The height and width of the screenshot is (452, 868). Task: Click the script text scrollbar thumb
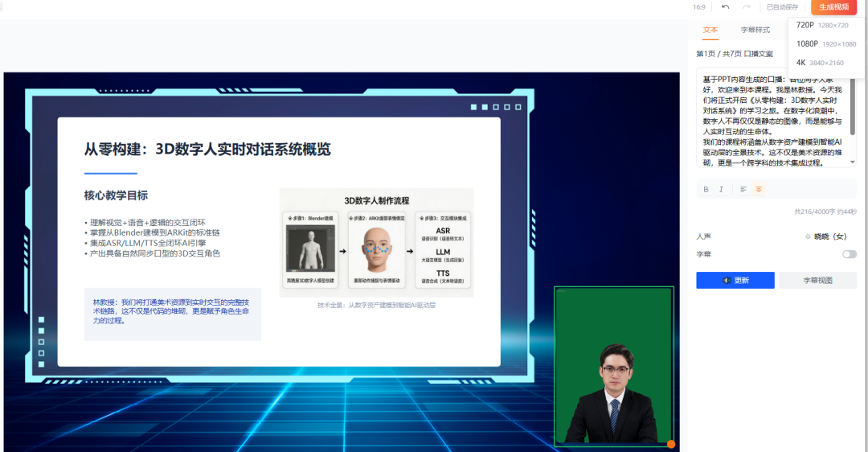pos(853,108)
